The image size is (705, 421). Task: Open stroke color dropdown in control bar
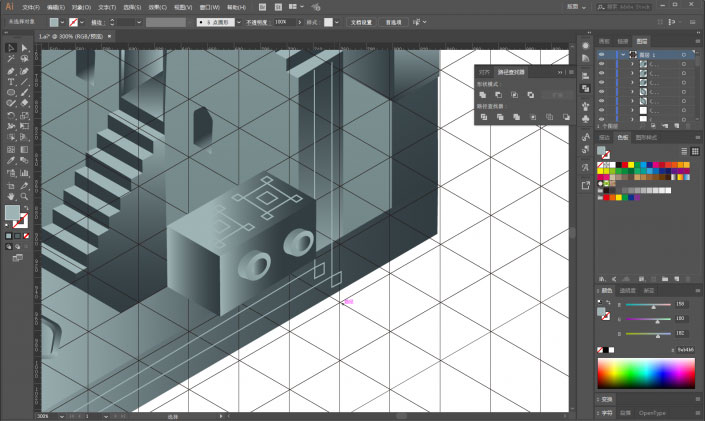click(x=82, y=22)
